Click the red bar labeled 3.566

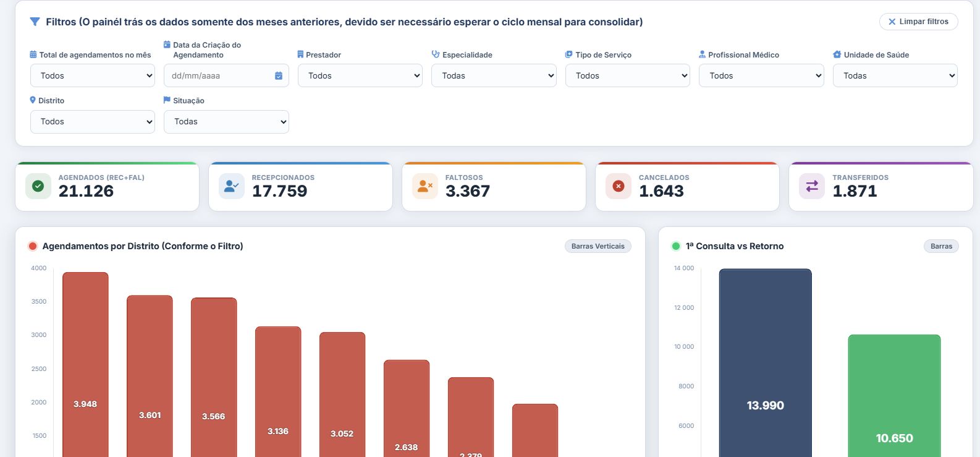click(x=214, y=377)
